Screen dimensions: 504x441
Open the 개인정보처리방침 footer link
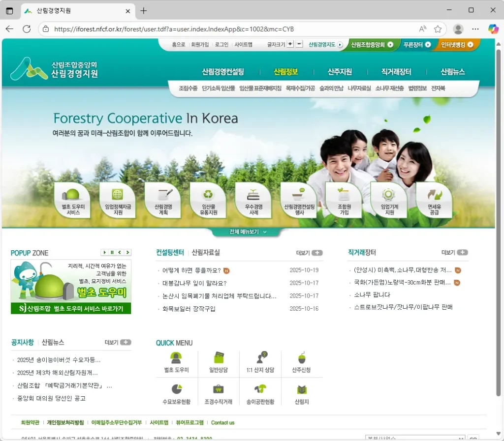(65, 422)
